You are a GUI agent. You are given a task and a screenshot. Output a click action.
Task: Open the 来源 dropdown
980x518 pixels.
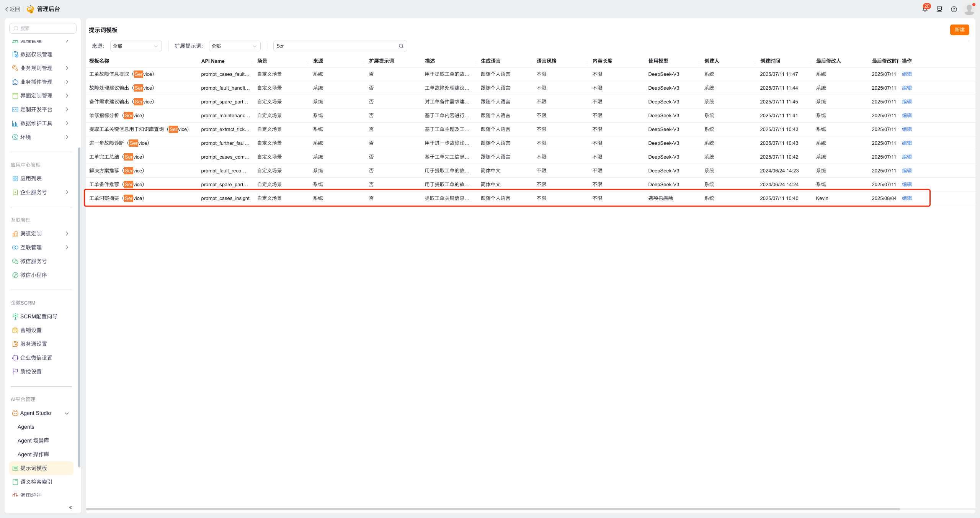pyautogui.click(x=136, y=46)
